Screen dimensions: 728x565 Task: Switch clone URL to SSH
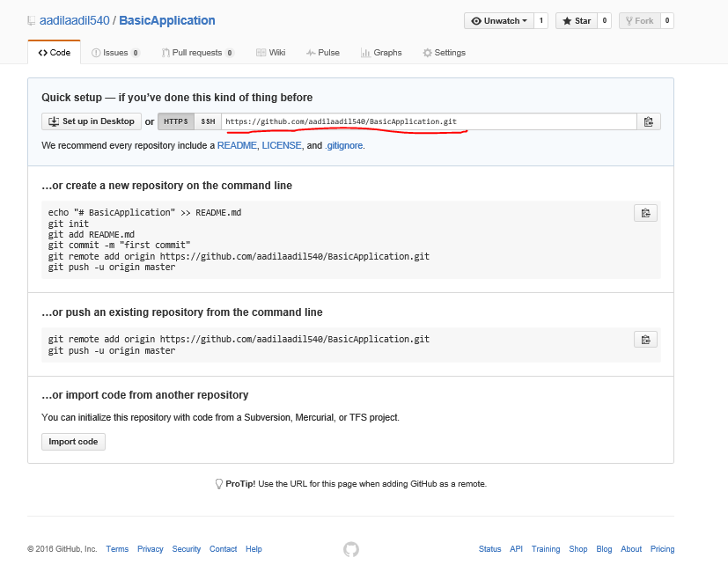206,121
